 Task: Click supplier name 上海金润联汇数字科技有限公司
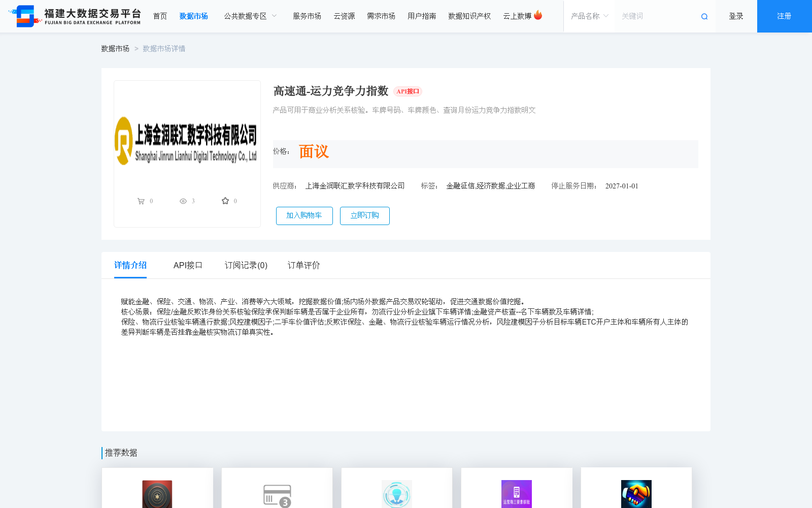tap(355, 186)
